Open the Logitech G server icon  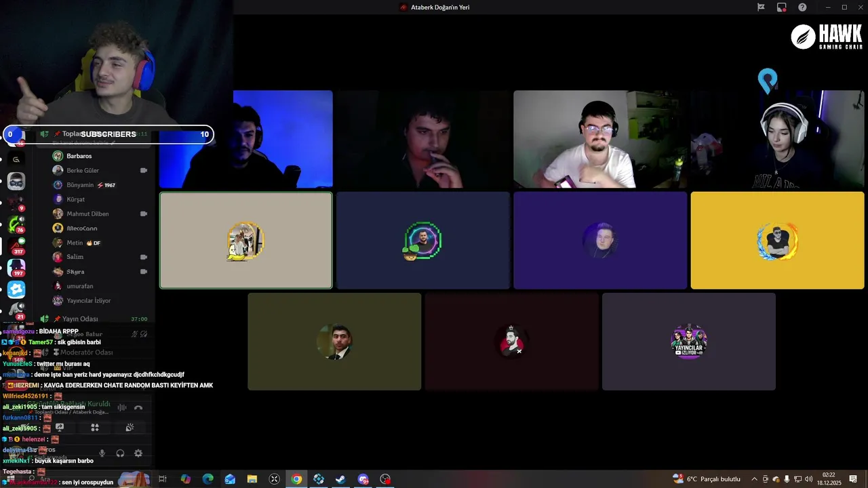click(x=16, y=159)
